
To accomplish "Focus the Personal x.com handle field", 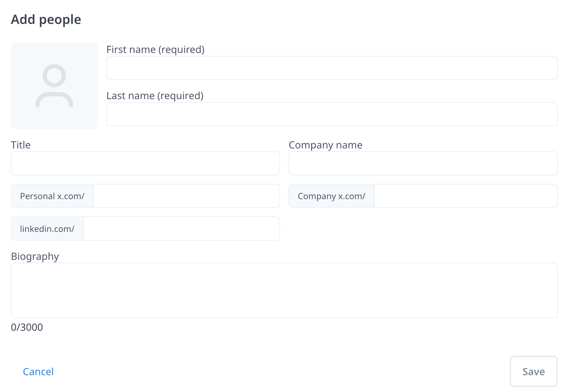I will point(186,196).
